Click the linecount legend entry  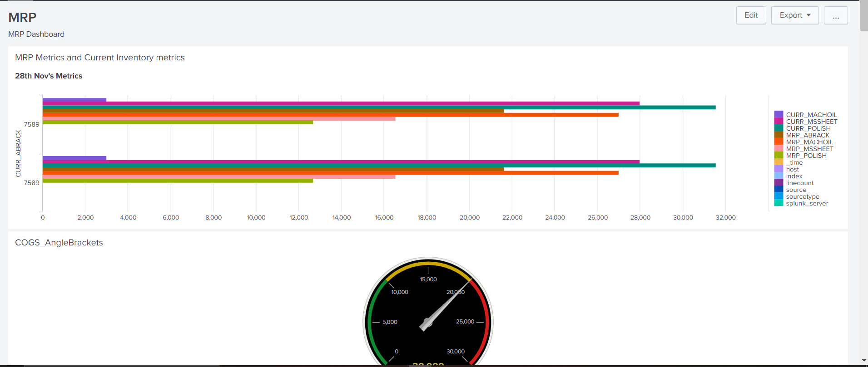[799, 183]
